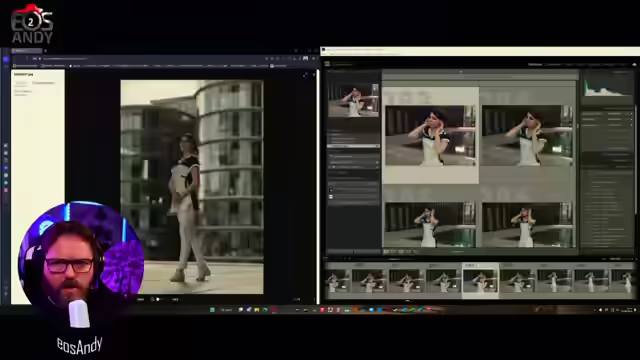Click the Lightroom logo icon at top left
The height and width of the screenshot is (360, 640).
coord(327,64)
